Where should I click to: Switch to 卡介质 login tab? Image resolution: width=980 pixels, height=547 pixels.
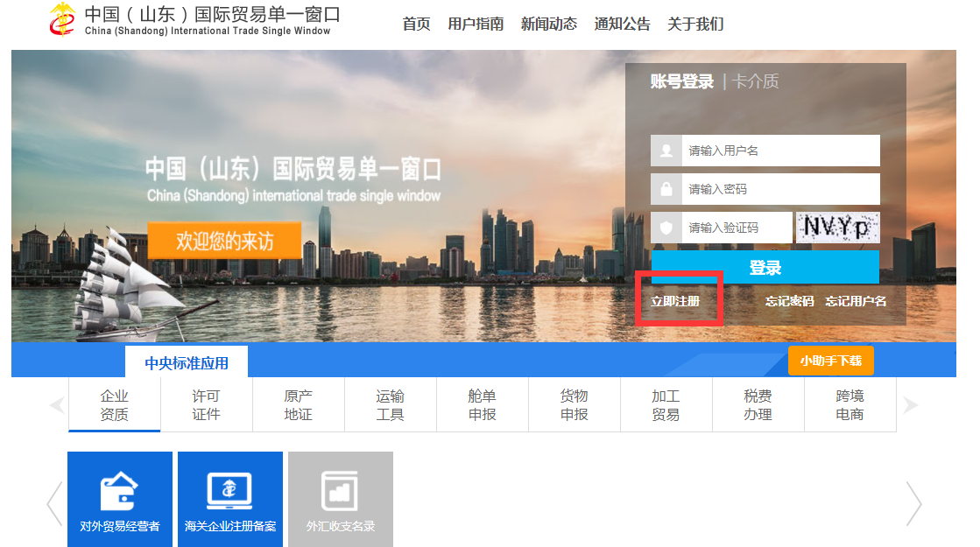click(755, 81)
